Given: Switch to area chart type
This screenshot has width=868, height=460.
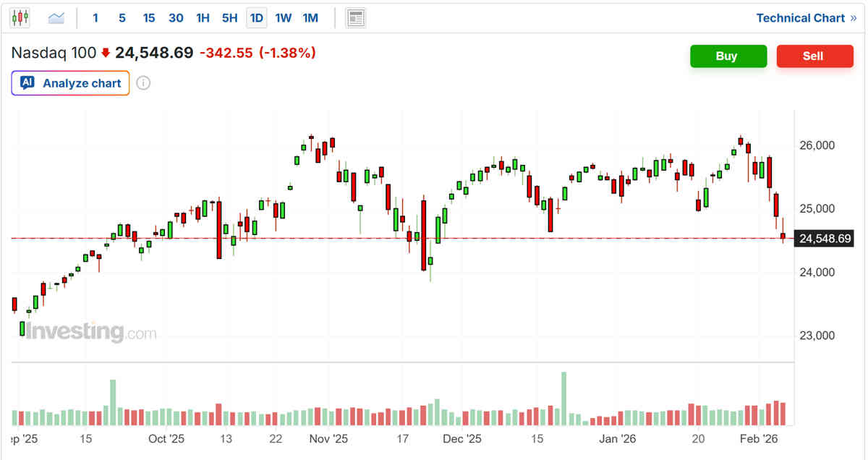Looking at the screenshot, I should coord(56,18).
